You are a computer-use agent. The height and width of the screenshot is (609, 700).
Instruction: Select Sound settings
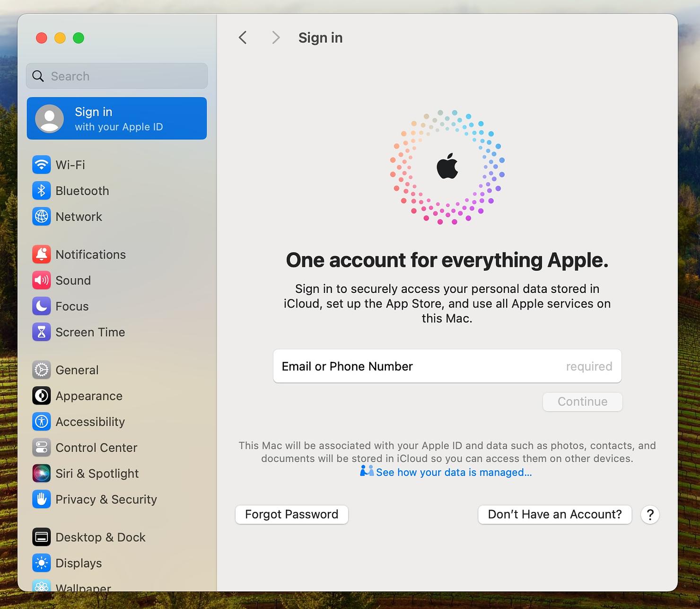point(73,280)
